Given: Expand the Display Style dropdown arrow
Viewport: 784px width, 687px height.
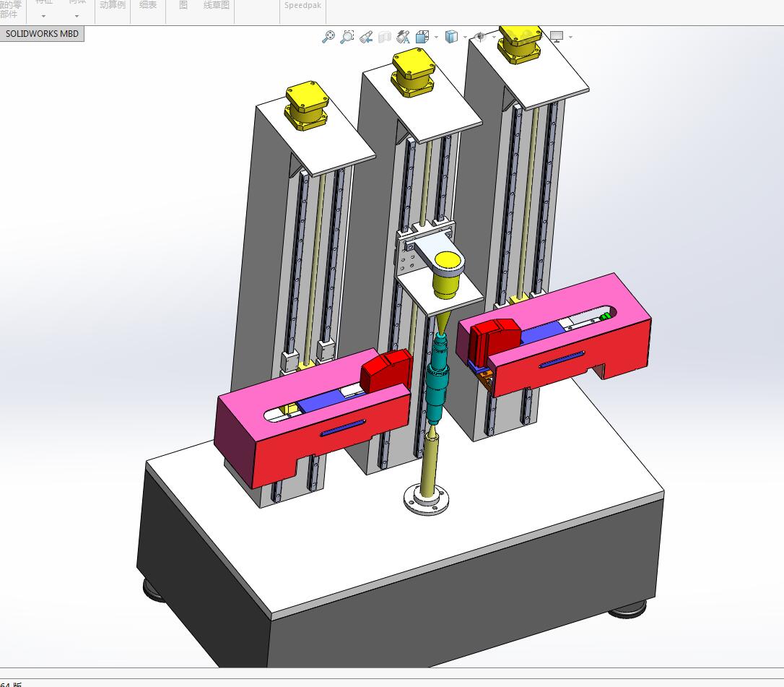Looking at the screenshot, I should point(464,36).
